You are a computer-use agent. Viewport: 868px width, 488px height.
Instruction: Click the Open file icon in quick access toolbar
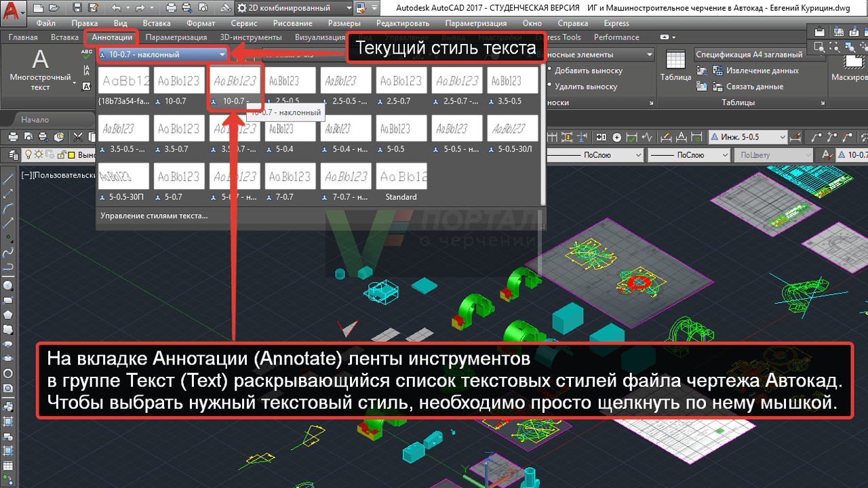pyautogui.click(x=55, y=8)
